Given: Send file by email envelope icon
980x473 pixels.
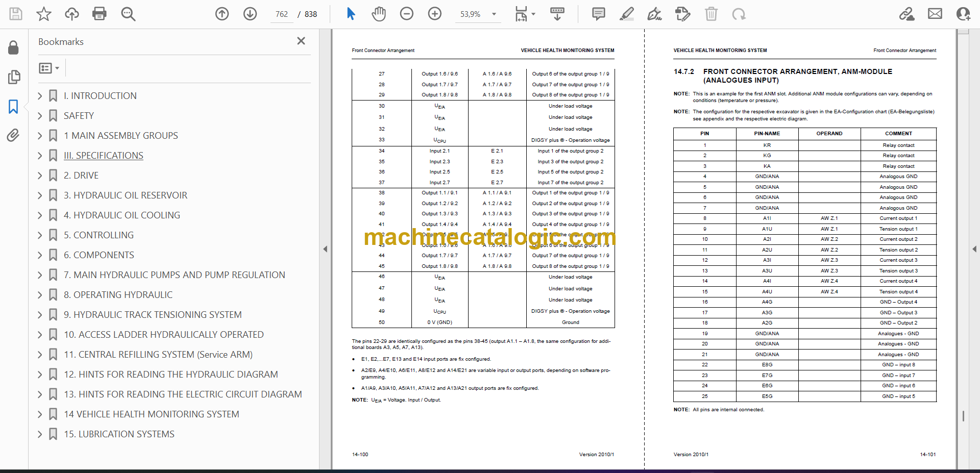Looking at the screenshot, I should [x=935, y=14].
